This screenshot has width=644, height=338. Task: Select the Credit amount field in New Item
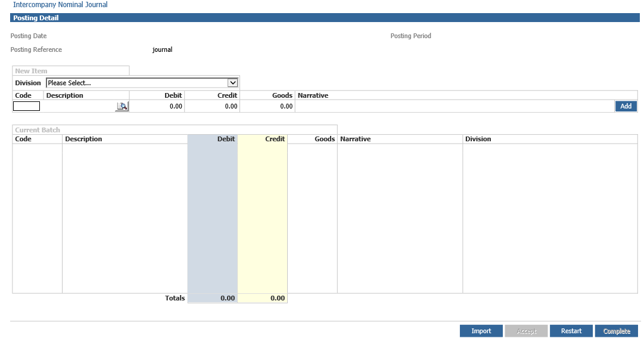212,106
